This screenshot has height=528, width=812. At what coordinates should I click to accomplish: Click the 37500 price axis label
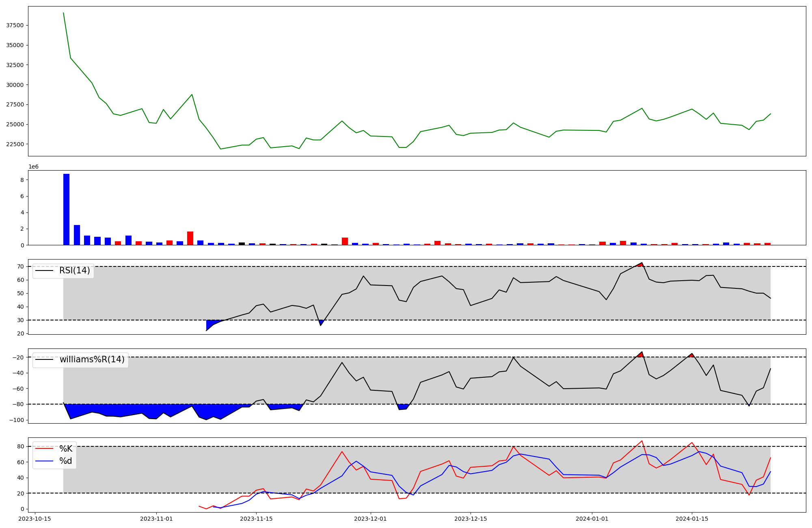[x=15, y=25]
